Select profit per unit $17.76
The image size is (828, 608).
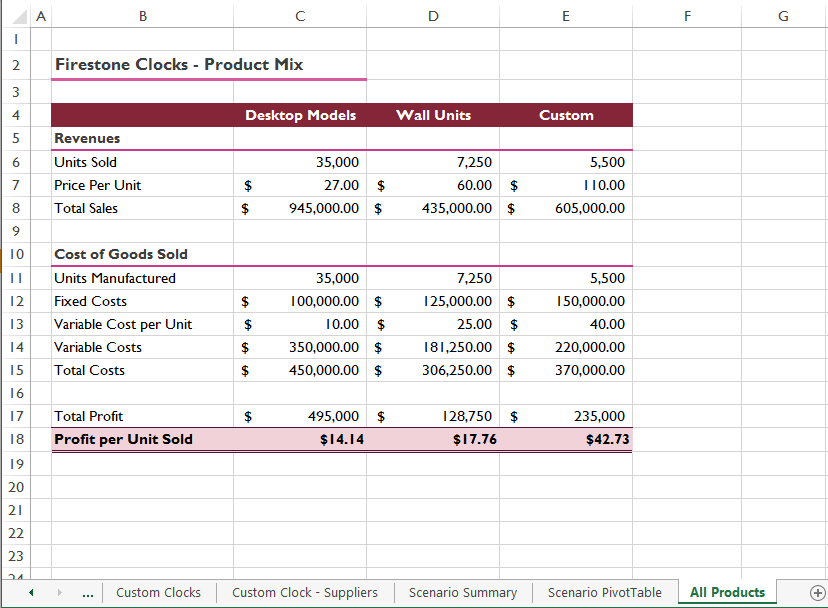(433, 439)
